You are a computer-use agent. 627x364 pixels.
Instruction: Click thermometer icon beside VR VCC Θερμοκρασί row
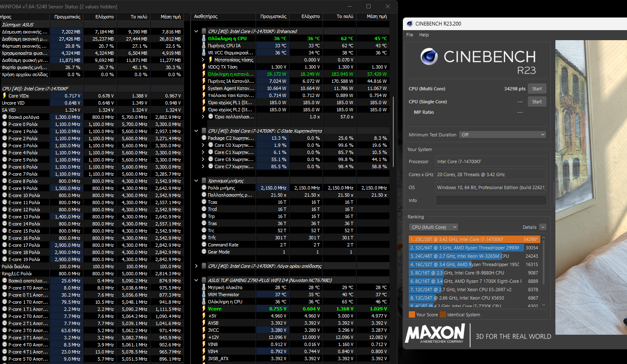coord(204,53)
